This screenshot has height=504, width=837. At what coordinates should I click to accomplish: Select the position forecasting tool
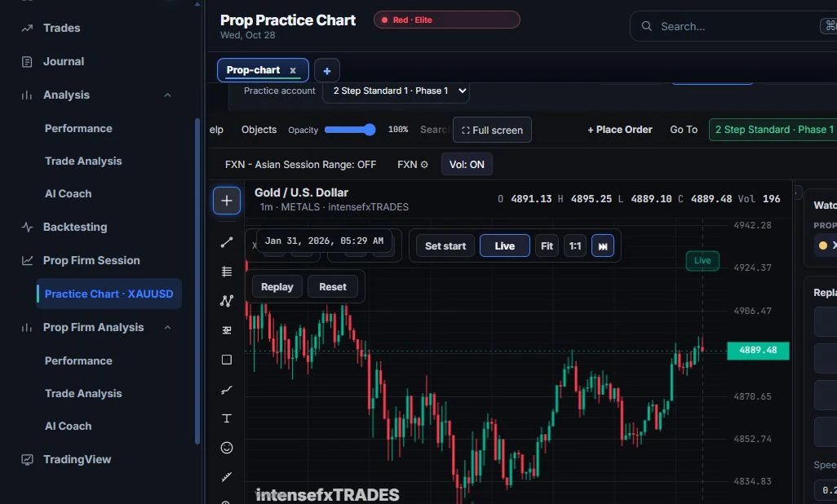[227, 330]
